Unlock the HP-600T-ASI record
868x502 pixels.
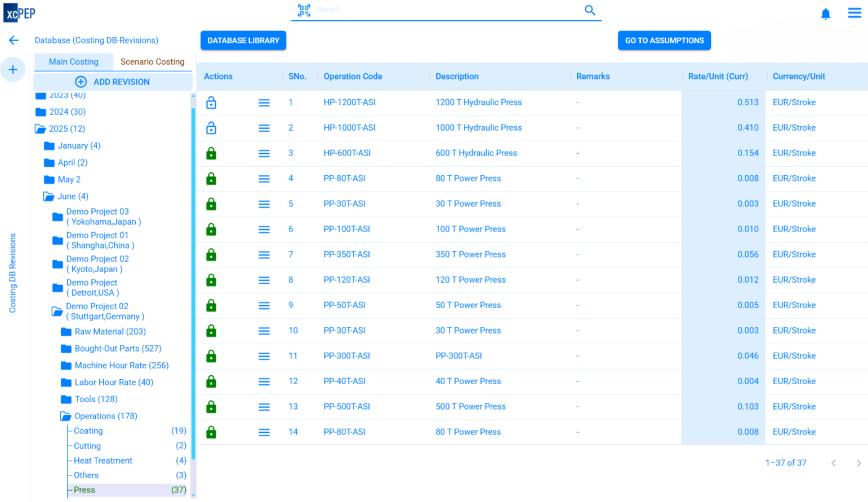[x=211, y=153]
